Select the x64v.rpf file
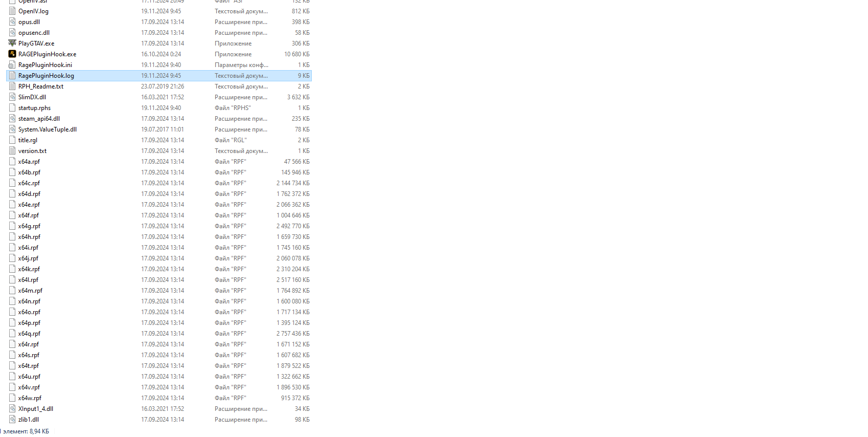The width and height of the screenshot is (868, 437). coord(29,387)
